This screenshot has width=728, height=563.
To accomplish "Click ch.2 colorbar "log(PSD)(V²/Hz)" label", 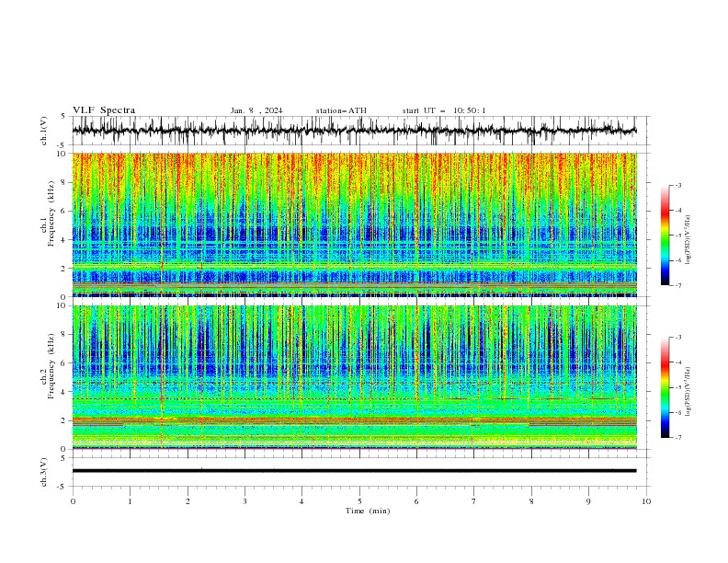I will pyautogui.click(x=688, y=392).
